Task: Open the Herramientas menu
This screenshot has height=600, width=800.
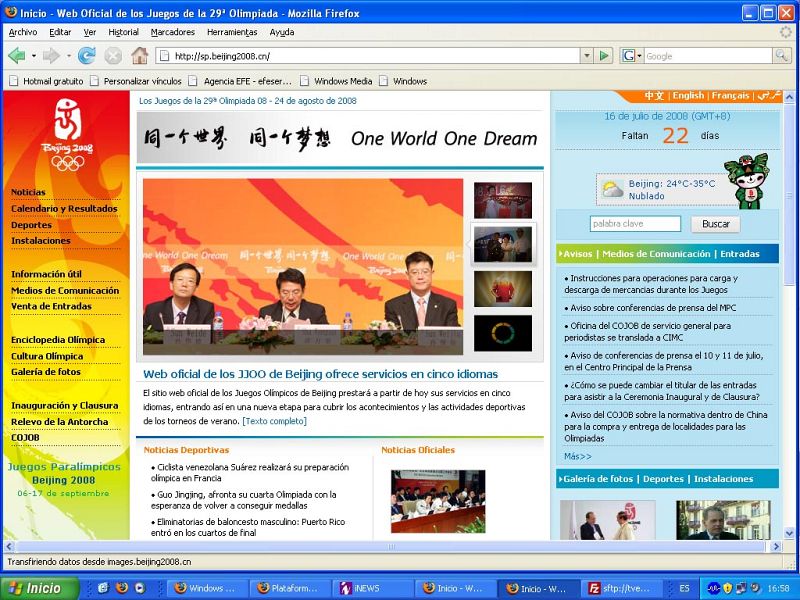Action: point(231,31)
